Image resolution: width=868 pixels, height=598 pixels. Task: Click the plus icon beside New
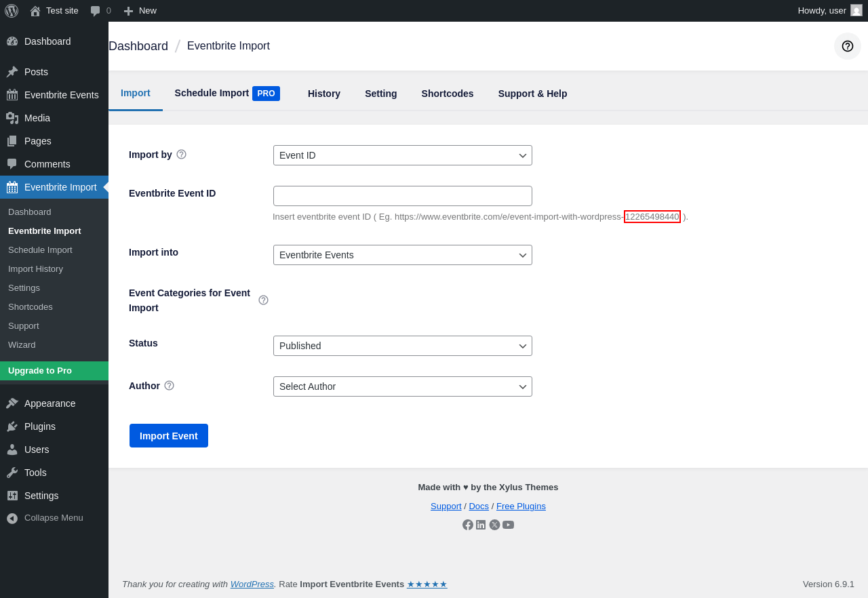(128, 11)
